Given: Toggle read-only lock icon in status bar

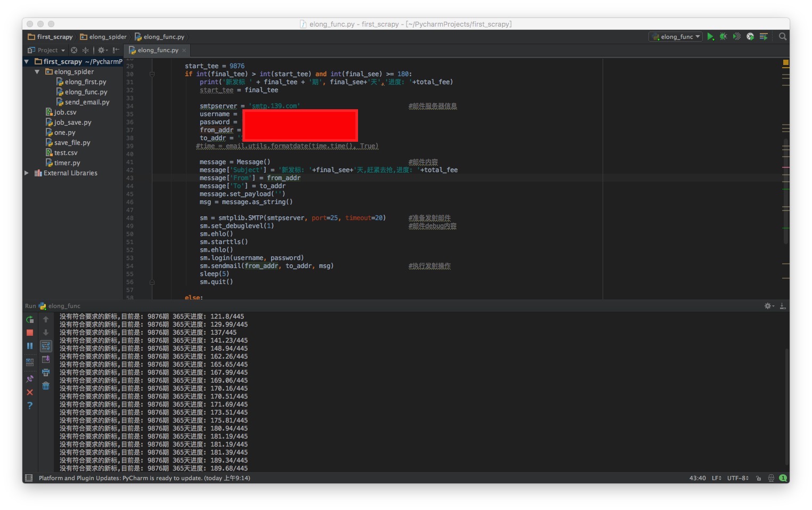Looking at the screenshot, I should coord(758,478).
